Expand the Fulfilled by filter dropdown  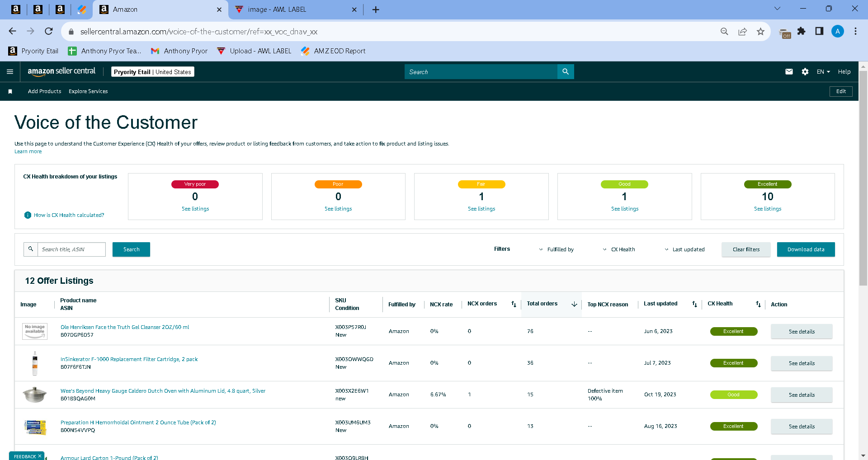557,249
